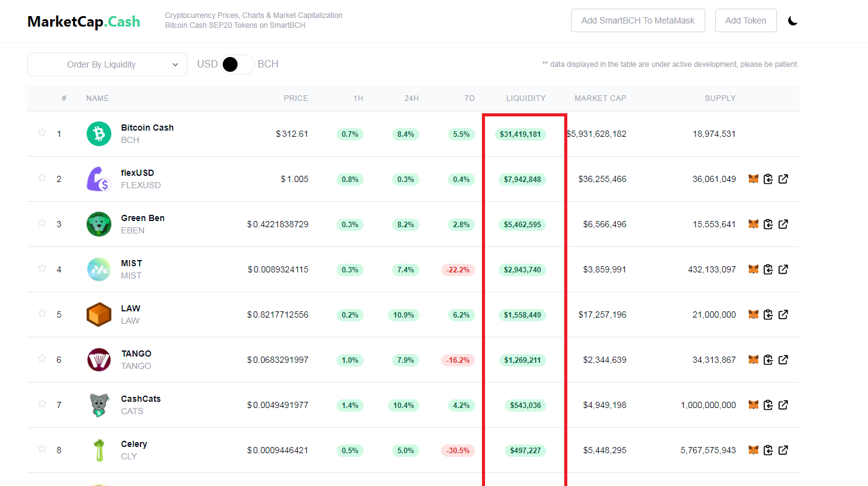This screenshot has height=486, width=868.
Task: Toggle dark mode with the moon icon
Action: (793, 20)
